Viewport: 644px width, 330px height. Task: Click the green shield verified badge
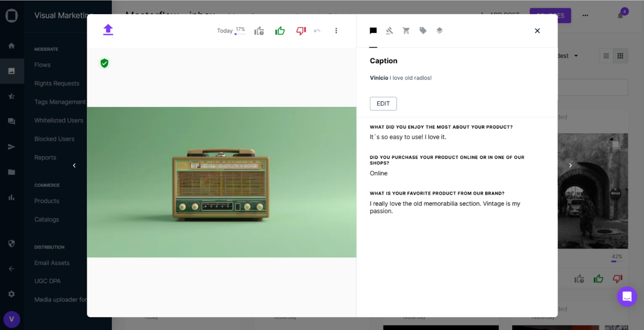click(x=104, y=63)
